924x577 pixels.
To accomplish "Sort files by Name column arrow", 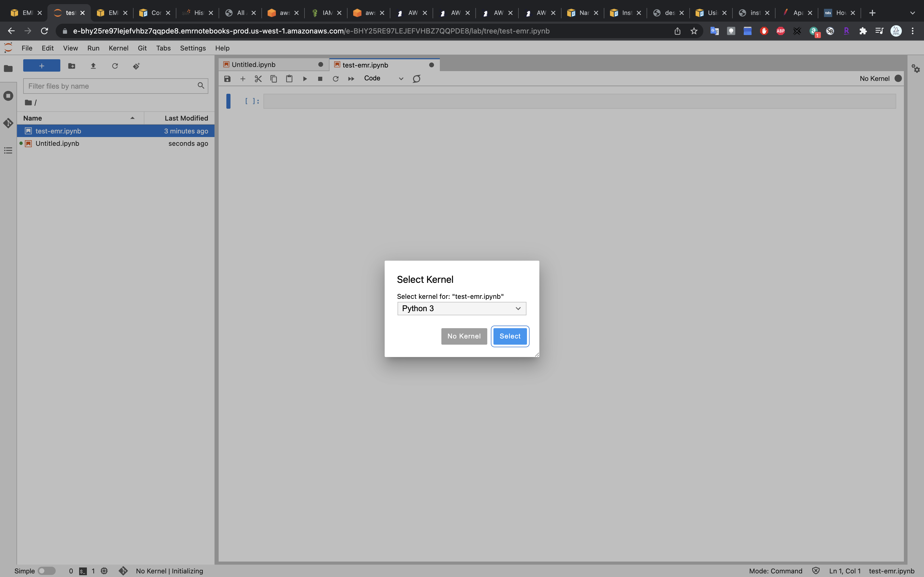I will 133,118.
